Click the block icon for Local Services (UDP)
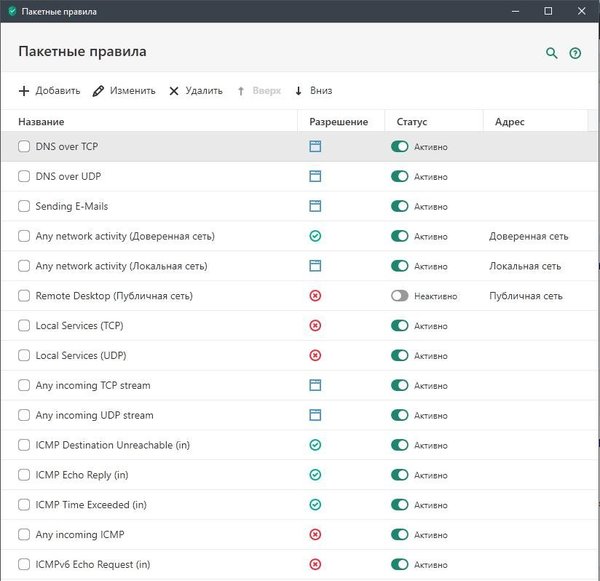The image size is (600, 581). pos(315,355)
